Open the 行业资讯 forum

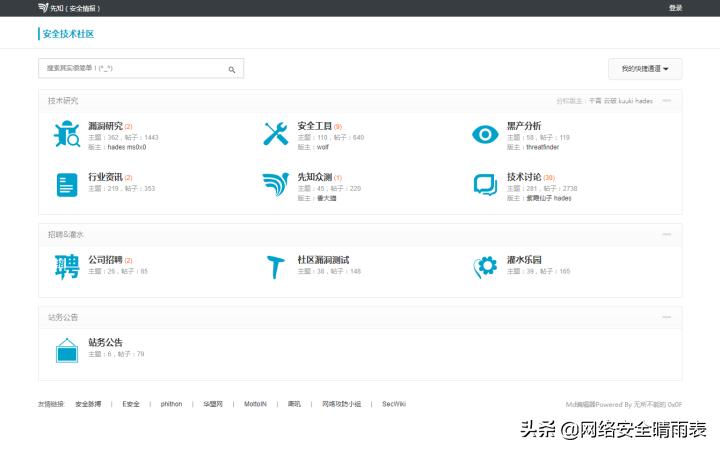pos(105,177)
